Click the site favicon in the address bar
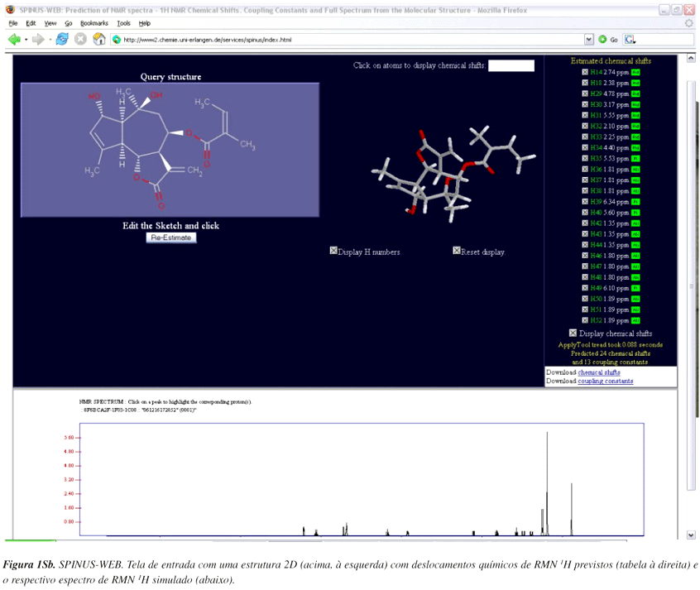700x590 pixels. (x=117, y=38)
